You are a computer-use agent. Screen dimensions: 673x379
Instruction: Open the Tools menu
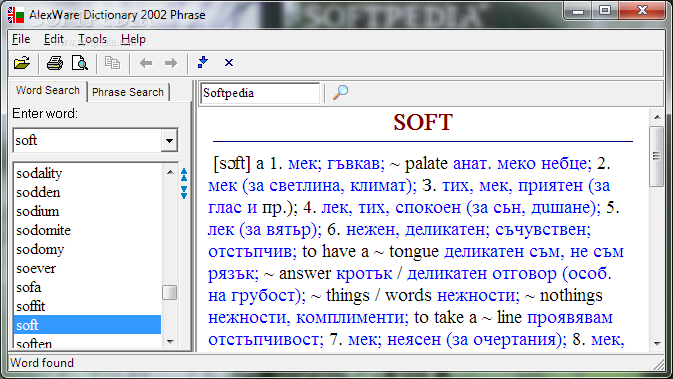tap(92, 39)
